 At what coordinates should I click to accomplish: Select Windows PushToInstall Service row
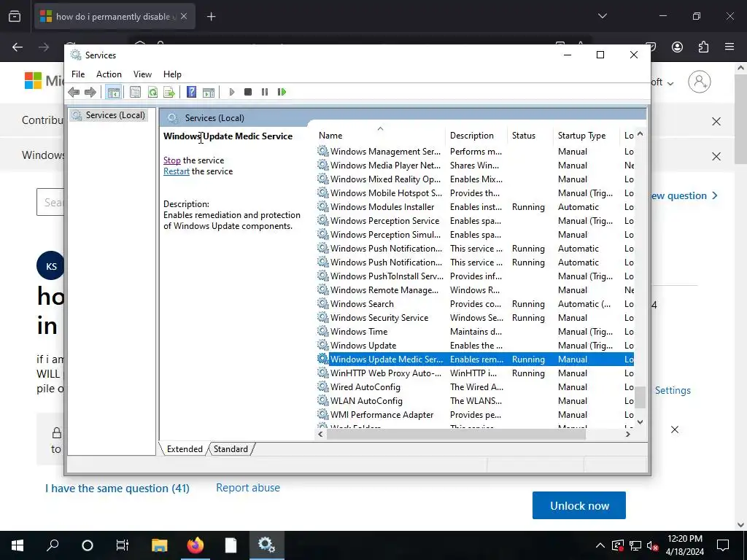click(x=474, y=276)
